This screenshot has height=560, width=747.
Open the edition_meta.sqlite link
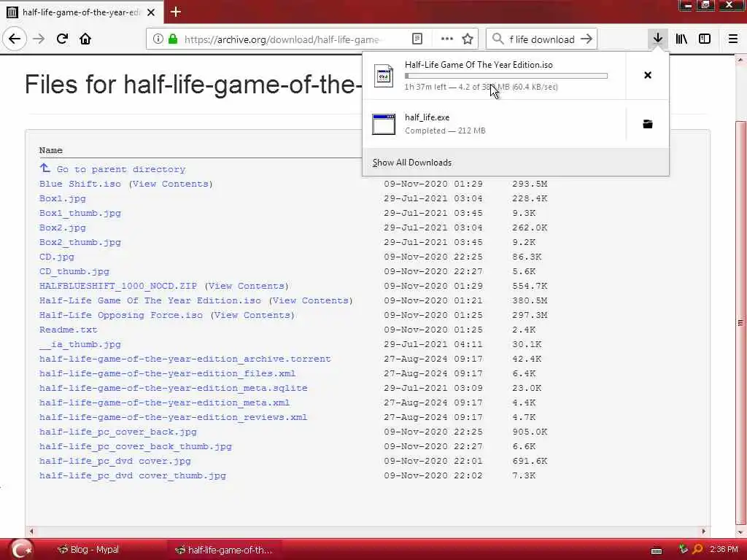pos(174,388)
